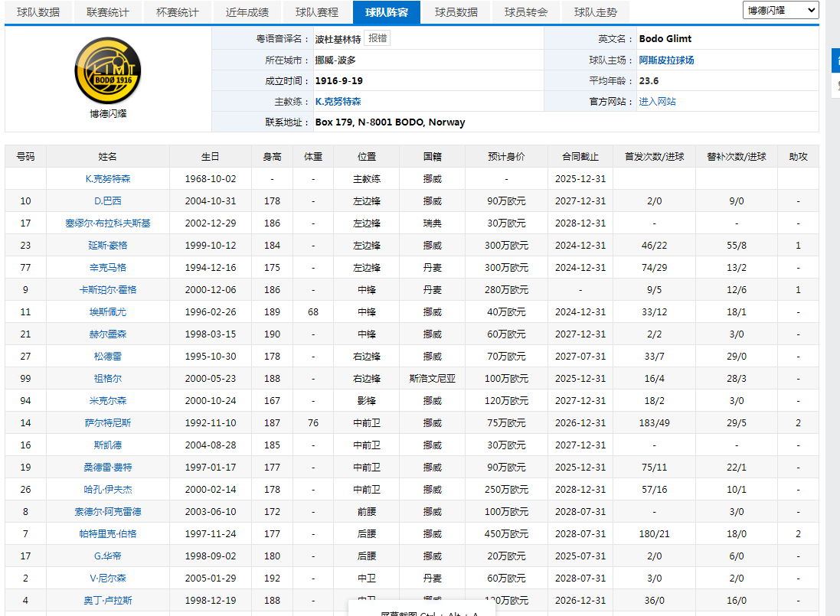Open player D.巴西 profile link
Screen dimensions: 840x616
coord(108,201)
